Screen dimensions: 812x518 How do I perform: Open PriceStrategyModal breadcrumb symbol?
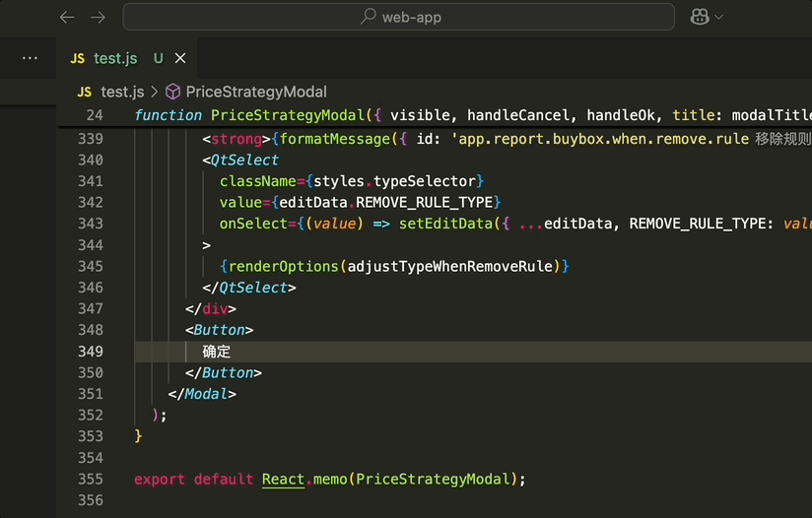256,93
